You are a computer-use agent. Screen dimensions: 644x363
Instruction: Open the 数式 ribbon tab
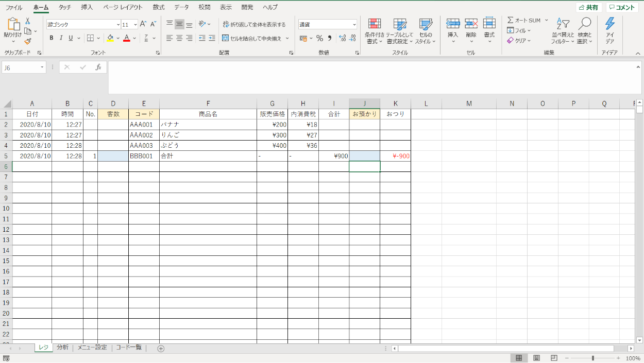(x=159, y=7)
